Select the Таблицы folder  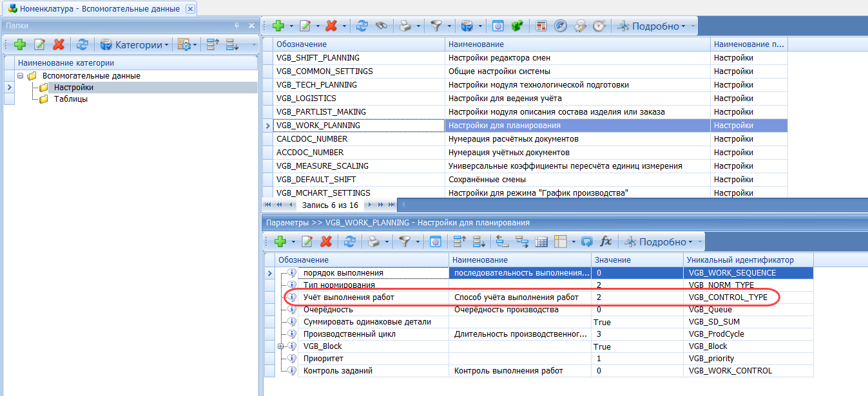click(71, 99)
